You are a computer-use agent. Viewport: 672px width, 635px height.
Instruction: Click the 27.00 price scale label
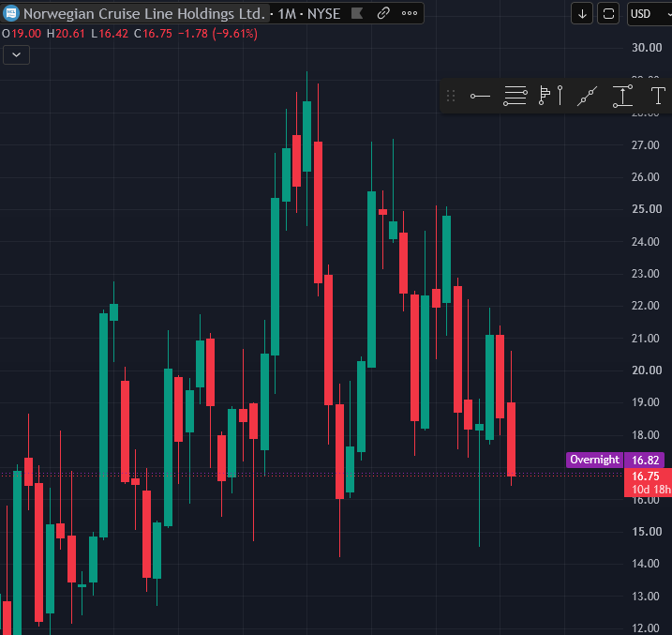coord(646,145)
